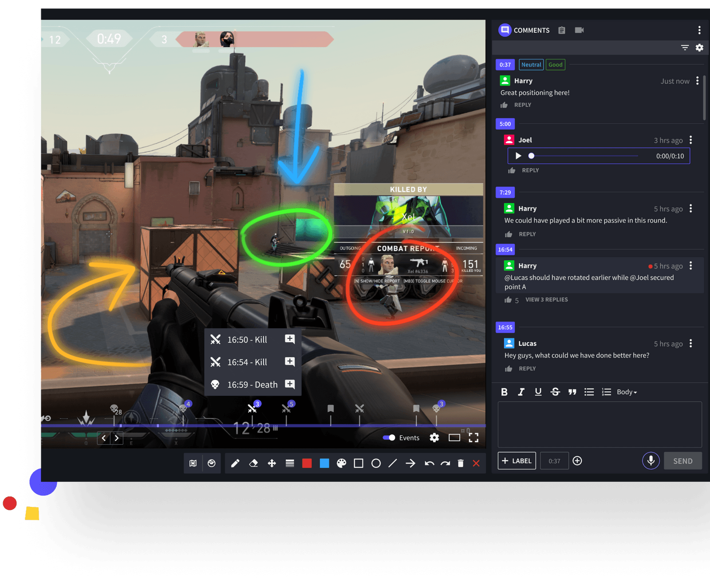Expand VIEW 3 REPLIES thread
This screenshot has width=710, height=588.
point(546,299)
